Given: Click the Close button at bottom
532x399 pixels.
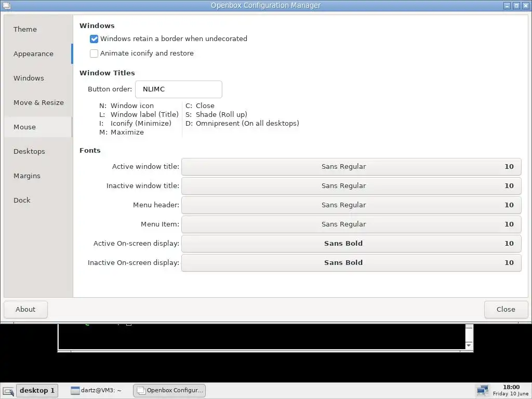Looking at the screenshot, I should [x=506, y=310].
